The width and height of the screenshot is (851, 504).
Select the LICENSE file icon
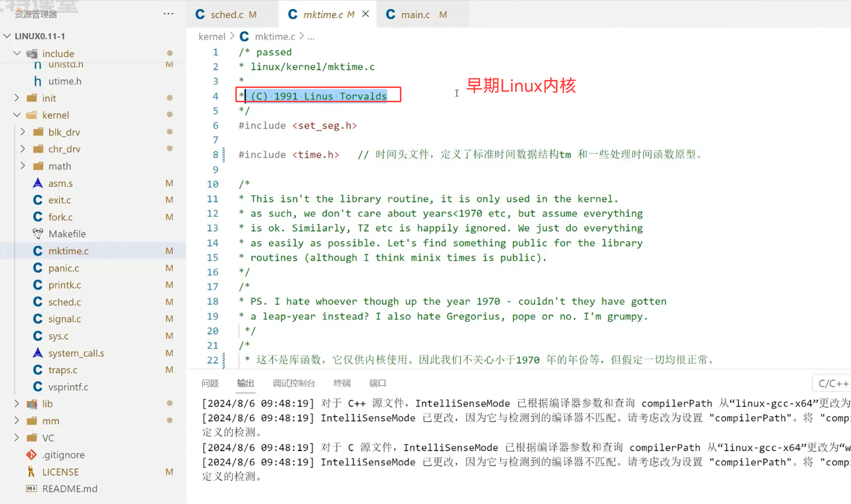click(x=31, y=472)
